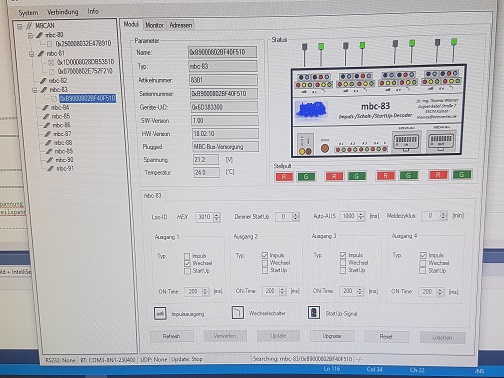Click the Loc-ID HEX input field
This screenshot has width=504, height=378.
(x=205, y=217)
